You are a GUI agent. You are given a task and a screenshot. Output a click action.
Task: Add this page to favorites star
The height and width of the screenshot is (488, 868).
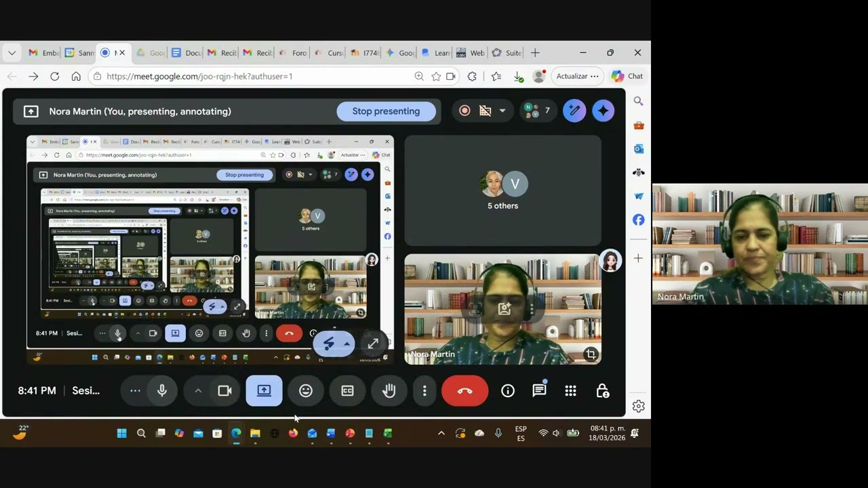[x=436, y=77]
